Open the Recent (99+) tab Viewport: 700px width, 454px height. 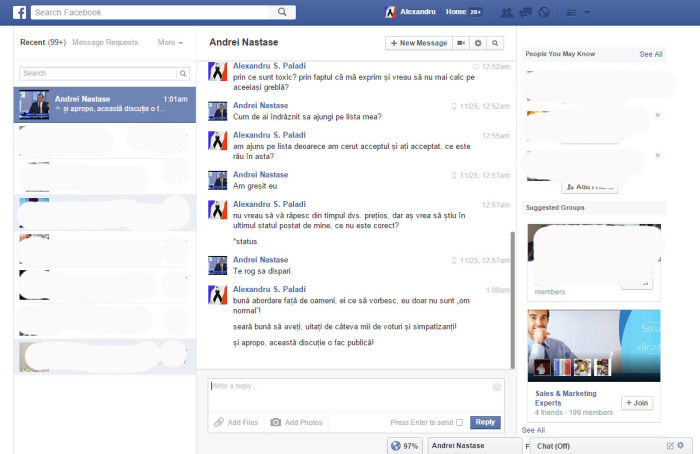coord(43,42)
